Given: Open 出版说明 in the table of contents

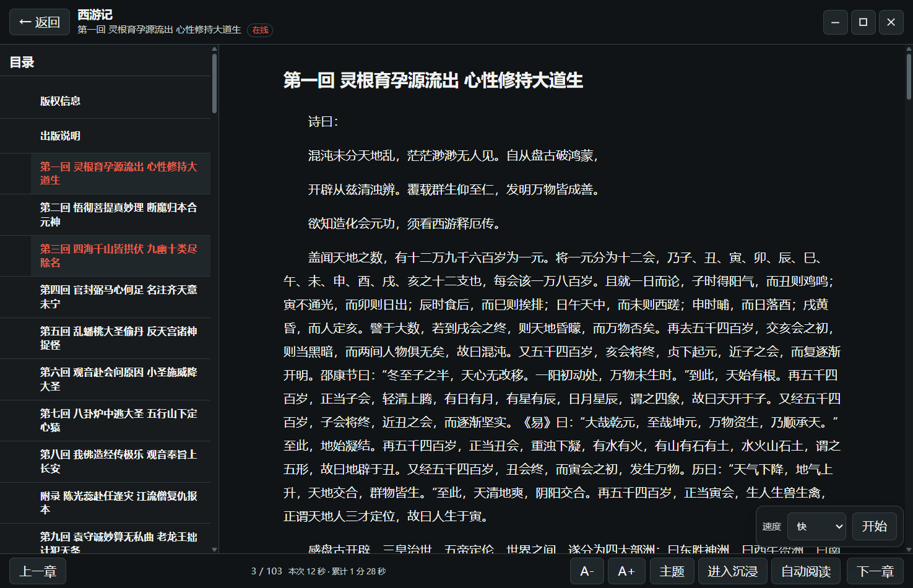Looking at the screenshot, I should tap(105, 136).
